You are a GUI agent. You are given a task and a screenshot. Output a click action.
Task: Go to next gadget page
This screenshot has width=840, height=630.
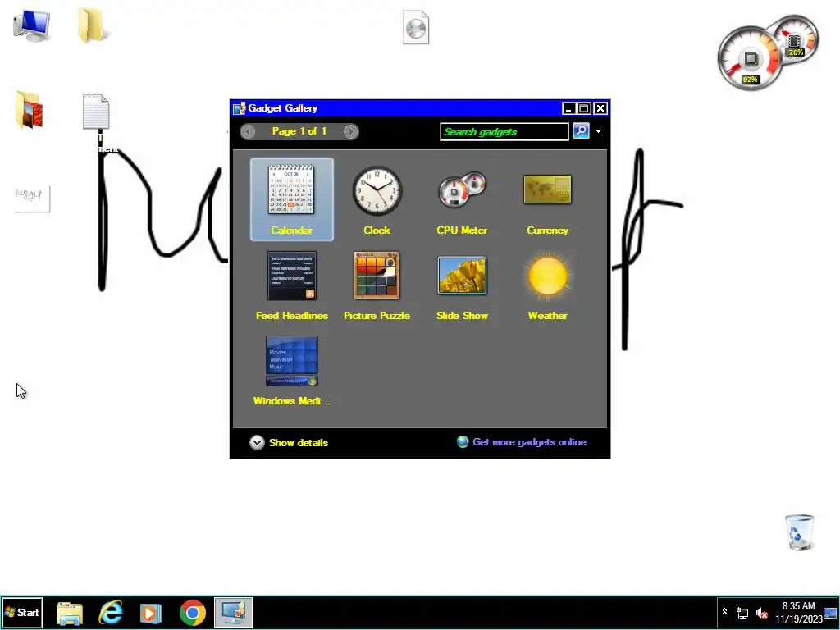pyautogui.click(x=350, y=131)
